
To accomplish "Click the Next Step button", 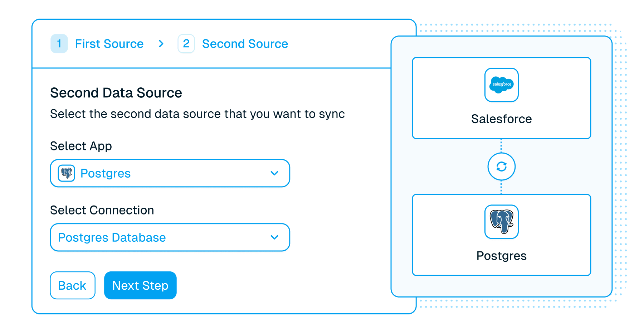I will point(140,285).
